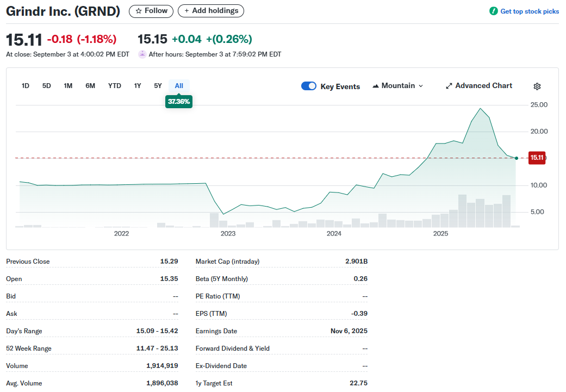566x392 pixels.
Task: Follow Grindr Inc. stock
Action: (x=151, y=11)
